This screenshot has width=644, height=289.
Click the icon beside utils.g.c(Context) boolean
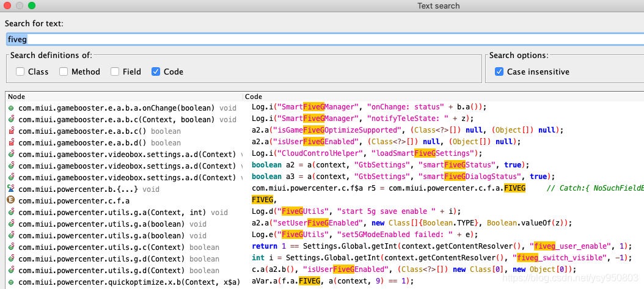click(x=11, y=247)
